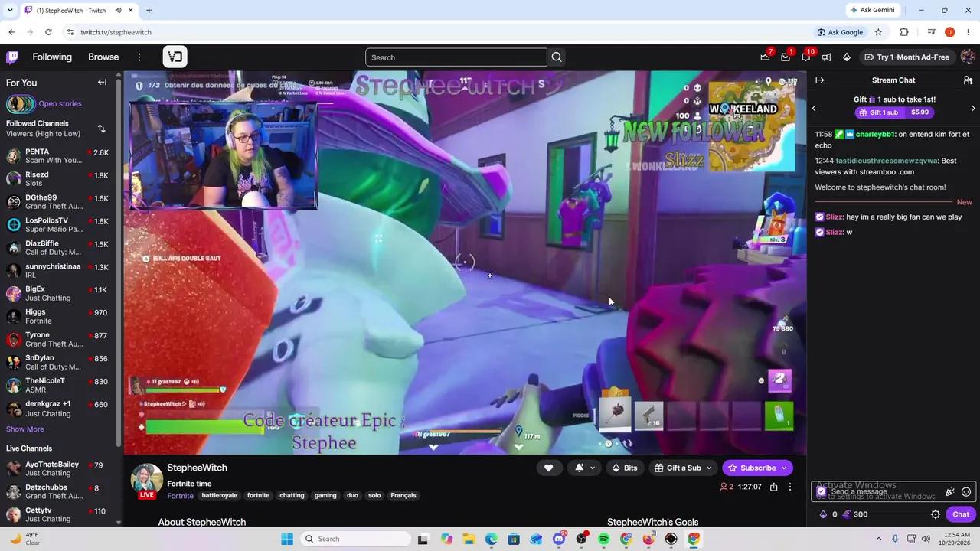The image size is (980, 551).
Task: Expand the Subscribe dropdown arrow
Action: coord(785,468)
